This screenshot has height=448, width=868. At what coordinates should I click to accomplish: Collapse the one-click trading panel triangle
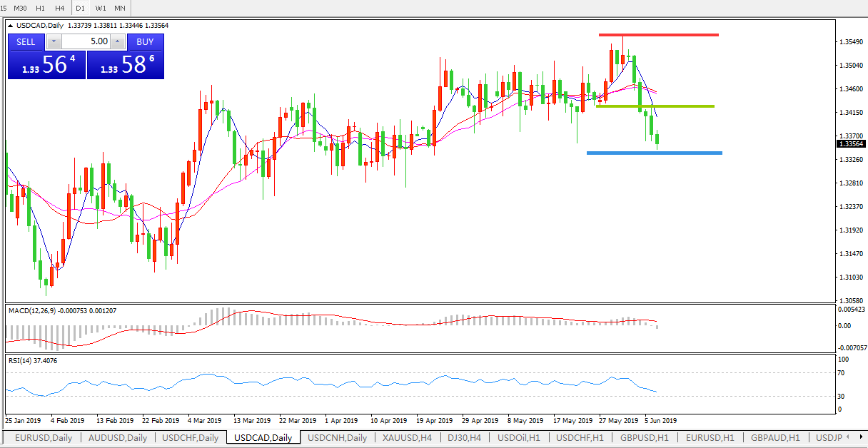[10, 26]
